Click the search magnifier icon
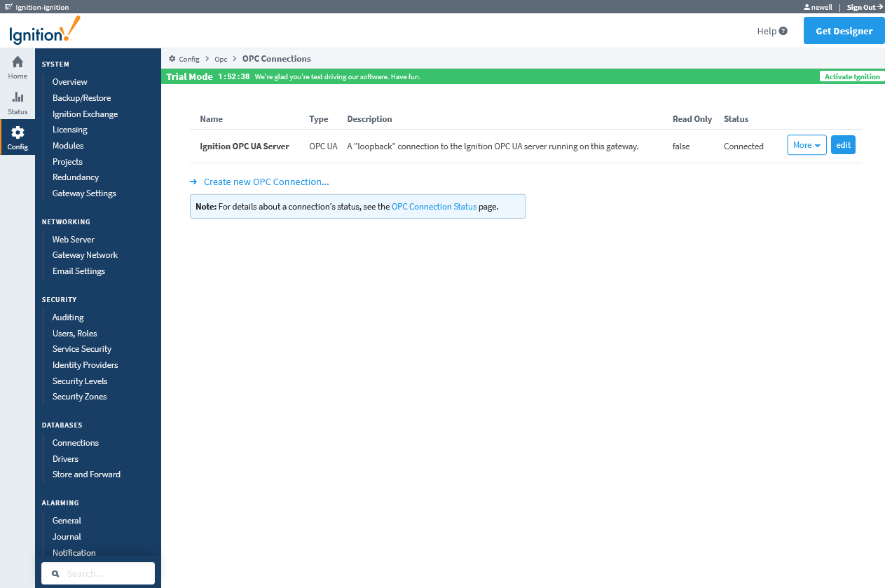 (55, 573)
